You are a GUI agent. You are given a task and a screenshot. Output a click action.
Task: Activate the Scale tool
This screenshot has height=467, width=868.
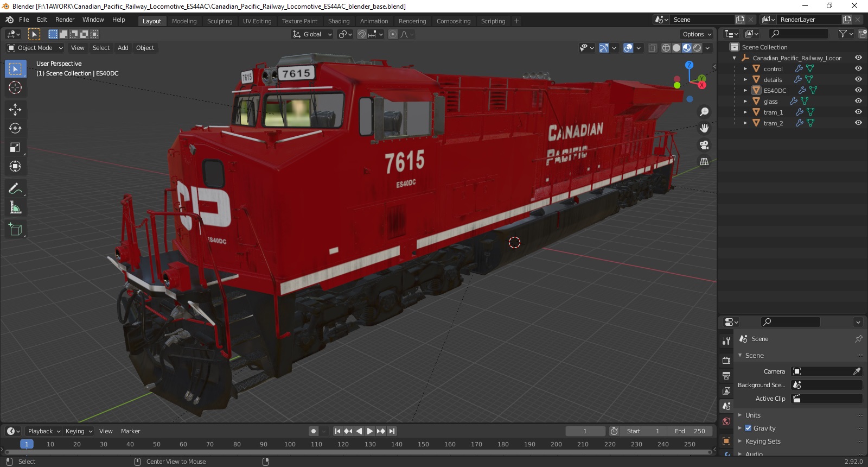[x=15, y=147]
